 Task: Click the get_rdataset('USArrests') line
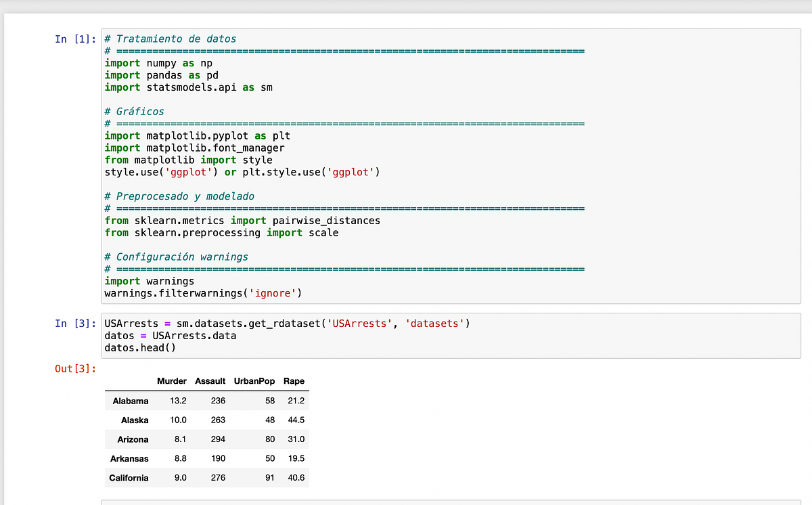[x=288, y=324]
